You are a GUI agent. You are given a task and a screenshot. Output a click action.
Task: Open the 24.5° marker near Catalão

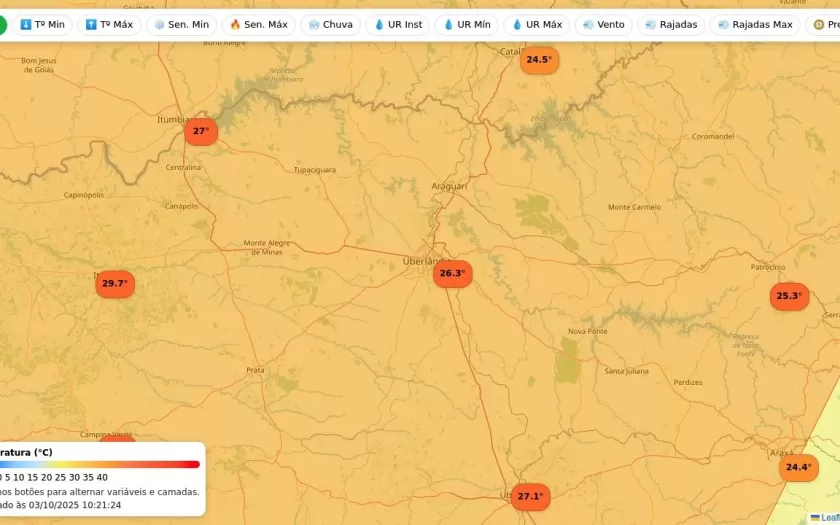[x=539, y=60]
